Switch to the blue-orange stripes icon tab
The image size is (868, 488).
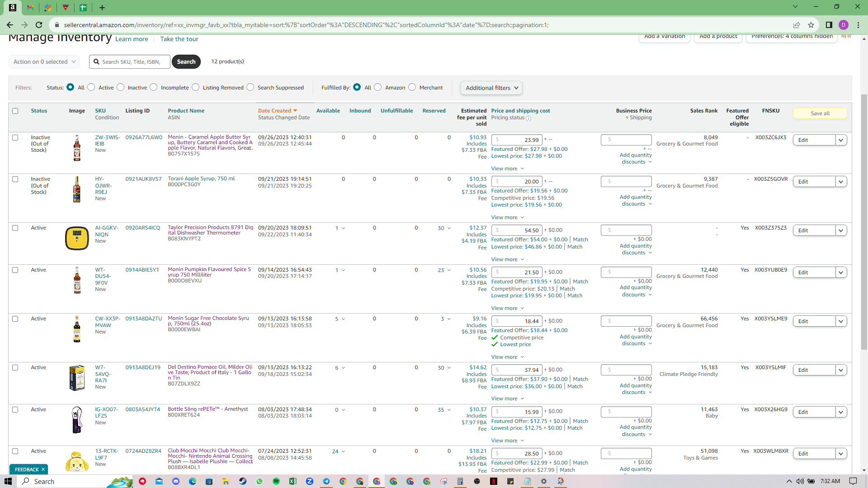[48, 7]
